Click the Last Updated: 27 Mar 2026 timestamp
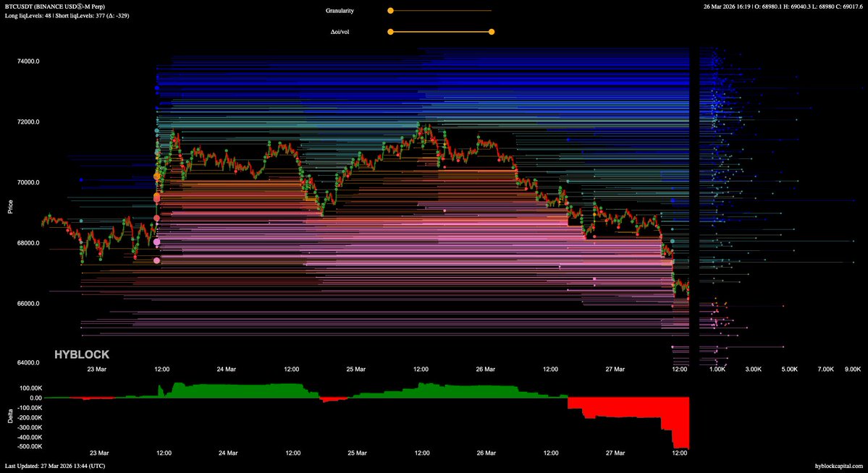 click(55, 466)
